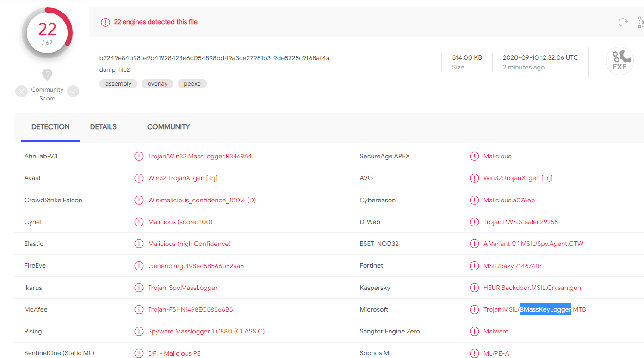644x358 pixels.
Task: Click the alert icon beside '22 engines detected'
Action: tap(105, 22)
